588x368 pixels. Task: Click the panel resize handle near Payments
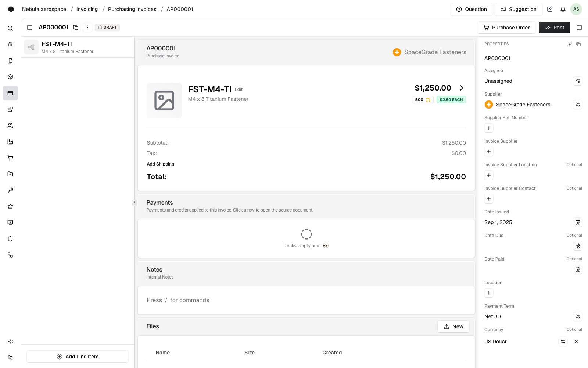point(135,203)
